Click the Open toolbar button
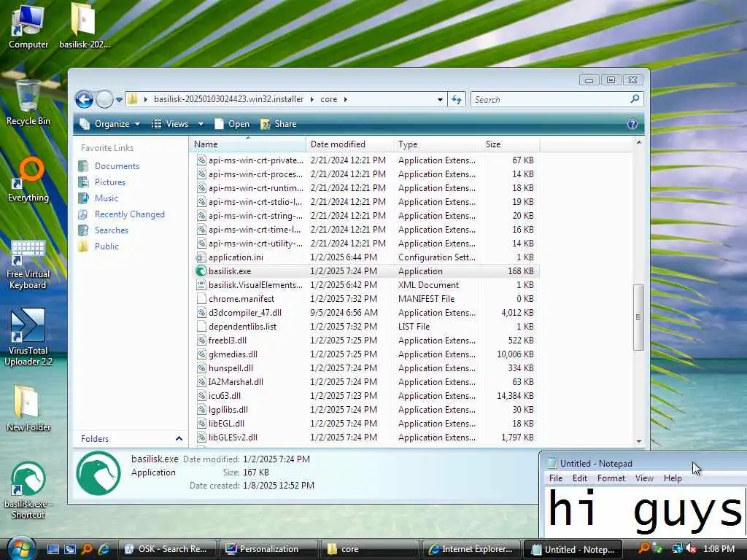The width and height of the screenshot is (747, 560). click(x=232, y=124)
